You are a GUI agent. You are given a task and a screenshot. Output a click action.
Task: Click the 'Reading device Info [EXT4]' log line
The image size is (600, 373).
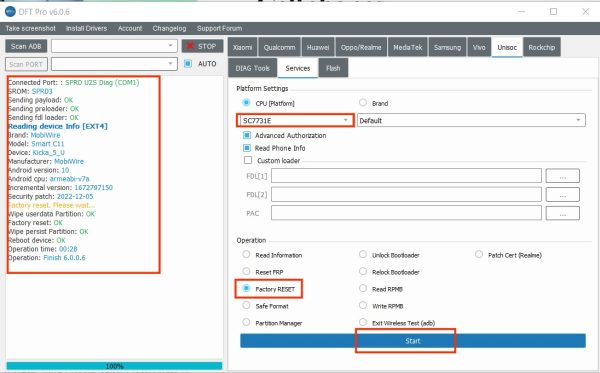58,126
